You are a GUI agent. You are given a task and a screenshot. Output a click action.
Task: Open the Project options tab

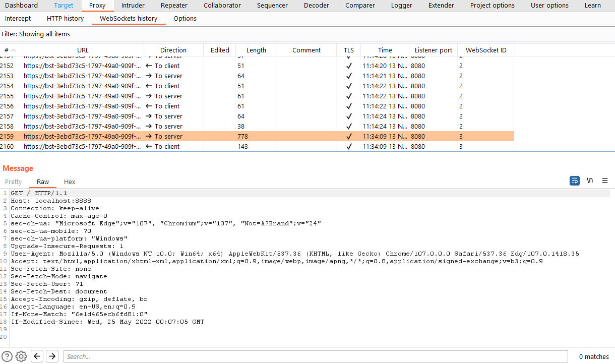493,6
